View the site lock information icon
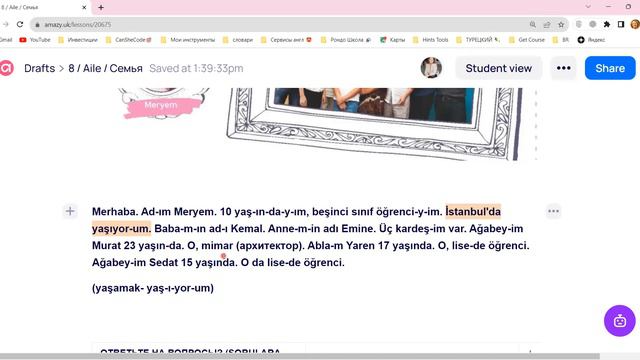 [x=37, y=25]
